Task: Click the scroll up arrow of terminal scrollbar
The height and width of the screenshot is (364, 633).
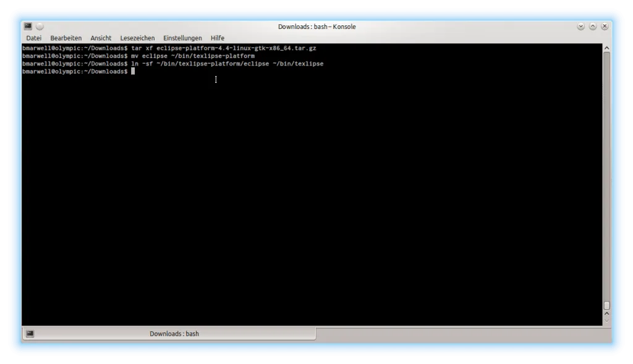Action: [x=606, y=48]
